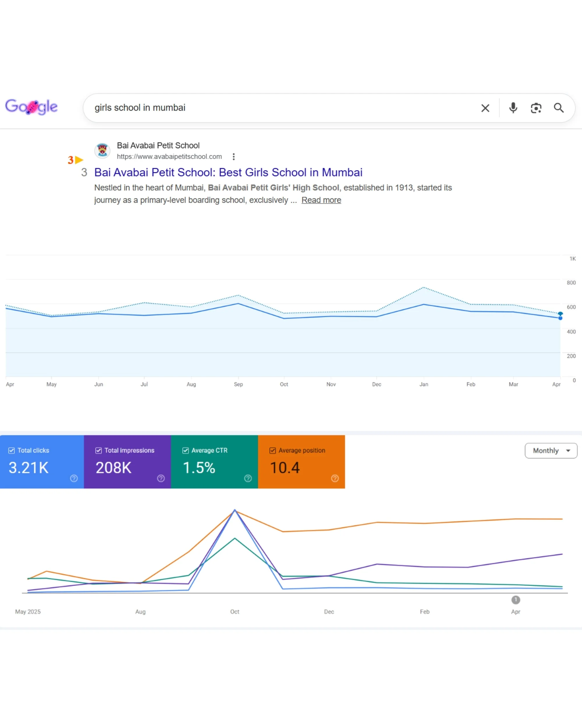Click the Dec label on the bottom chart axis
The width and height of the screenshot is (582, 728).
pyautogui.click(x=329, y=612)
